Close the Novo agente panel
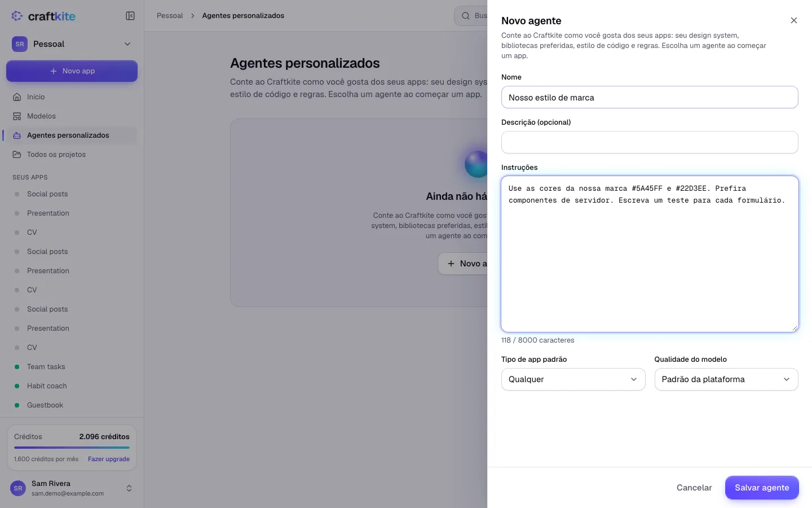This screenshot has width=812, height=508. pyautogui.click(x=794, y=20)
